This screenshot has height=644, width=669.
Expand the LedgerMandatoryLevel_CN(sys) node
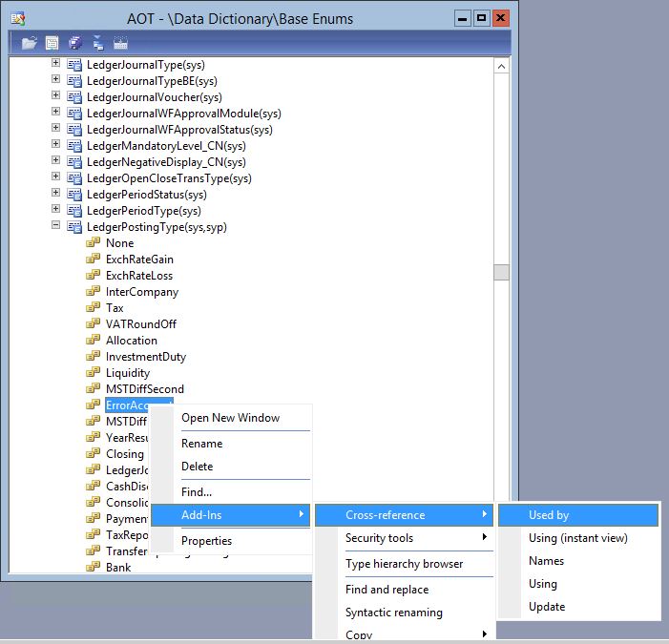(55, 145)
